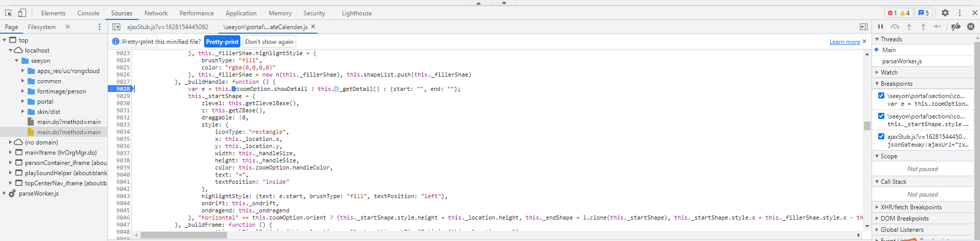Toggle the debugger sidebar icon

(x=863, y=27)
